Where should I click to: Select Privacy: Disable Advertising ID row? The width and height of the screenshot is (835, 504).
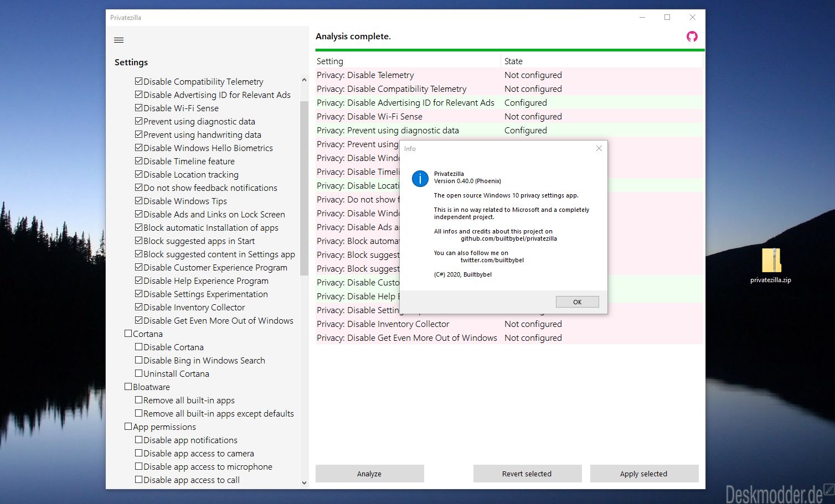pos(509,102)
